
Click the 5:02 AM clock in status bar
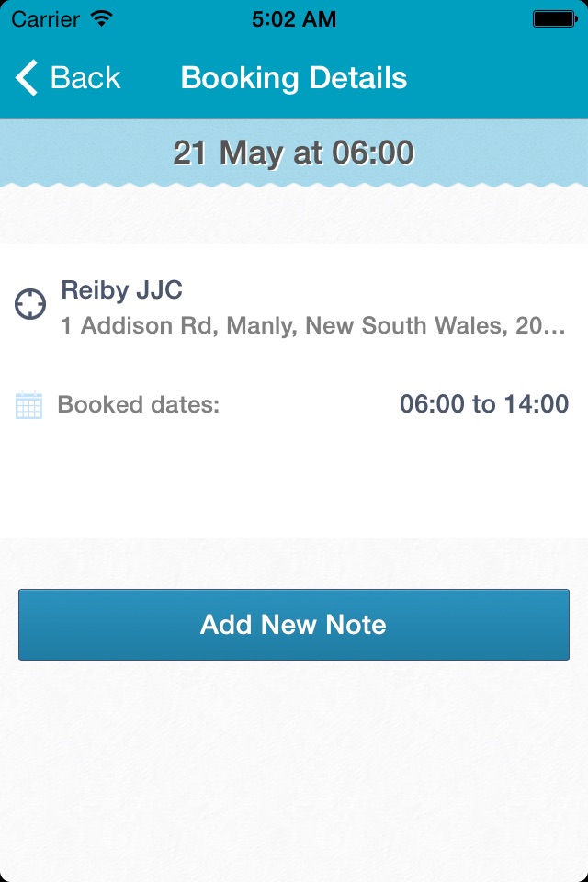point(294,19)
